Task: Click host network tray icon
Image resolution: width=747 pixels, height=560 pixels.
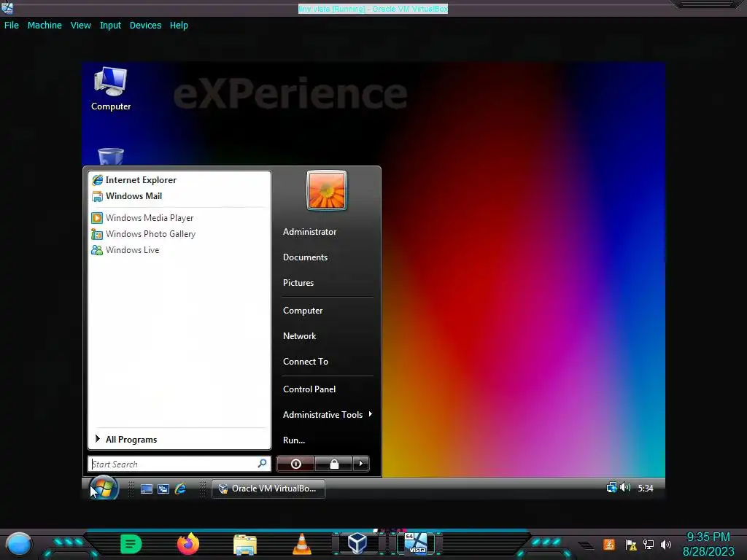Action: point(649,545)
